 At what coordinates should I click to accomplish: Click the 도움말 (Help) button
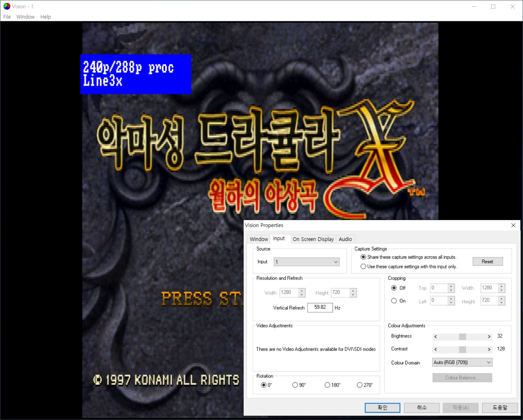(500, 408)
